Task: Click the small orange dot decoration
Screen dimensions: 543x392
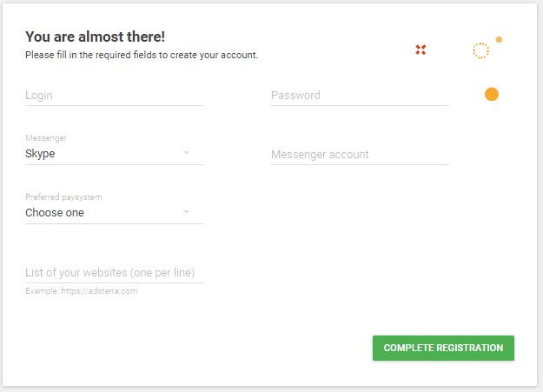Action: point(499,39)
